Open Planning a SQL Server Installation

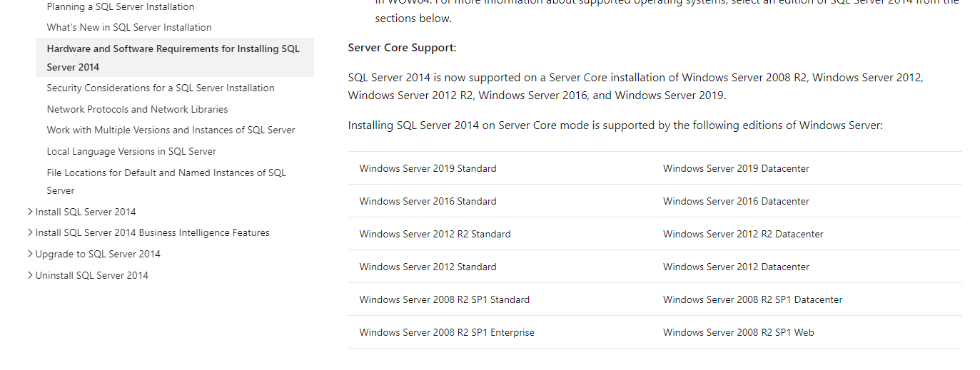coord(121,6)
